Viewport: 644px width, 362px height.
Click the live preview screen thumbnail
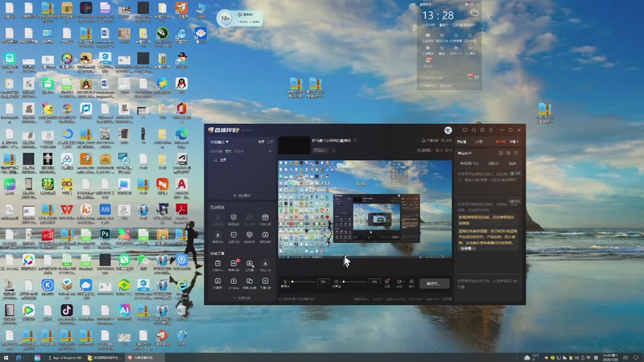pyautogui.click(x=365, y=209)
